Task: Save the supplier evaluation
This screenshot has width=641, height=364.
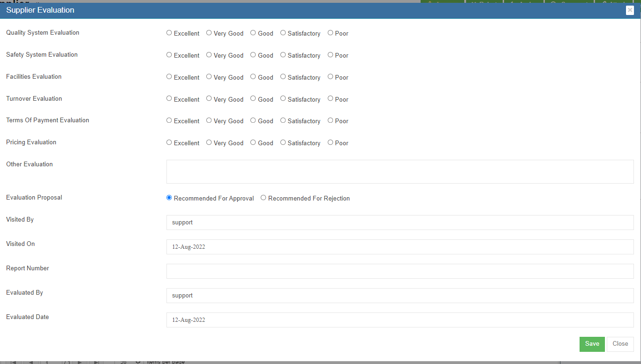Action: (592, 344)
